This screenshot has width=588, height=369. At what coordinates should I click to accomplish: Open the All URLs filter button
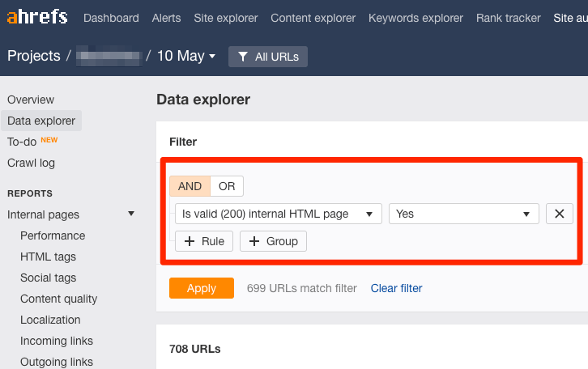268,57
